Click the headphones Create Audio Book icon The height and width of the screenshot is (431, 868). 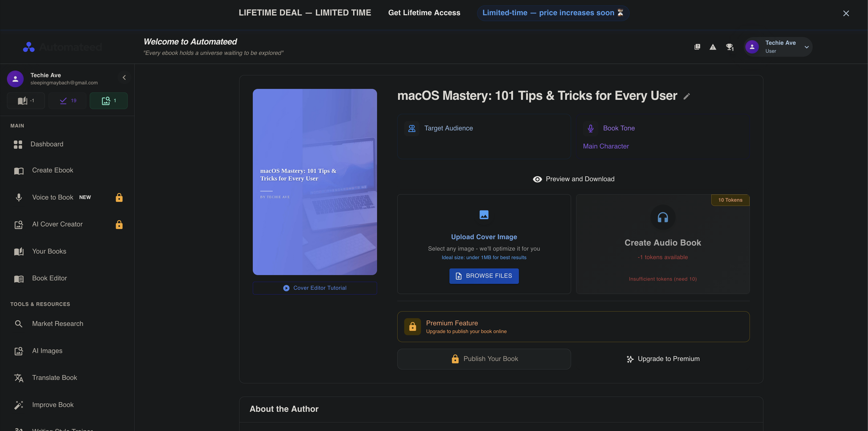(x=662, y=218)
